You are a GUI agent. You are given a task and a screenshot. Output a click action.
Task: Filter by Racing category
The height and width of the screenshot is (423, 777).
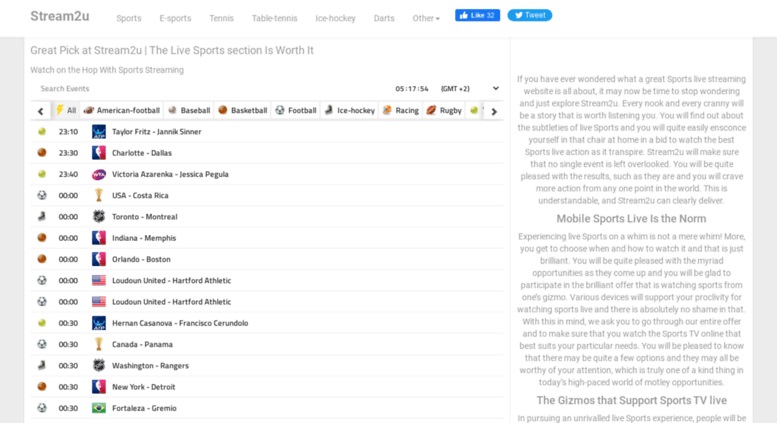point(401,110)
